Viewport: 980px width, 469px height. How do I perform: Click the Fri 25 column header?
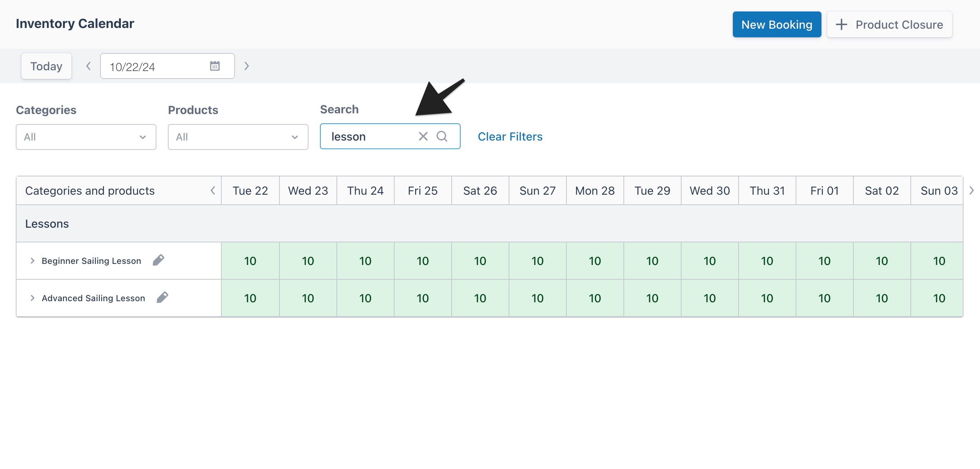point(423,190)
